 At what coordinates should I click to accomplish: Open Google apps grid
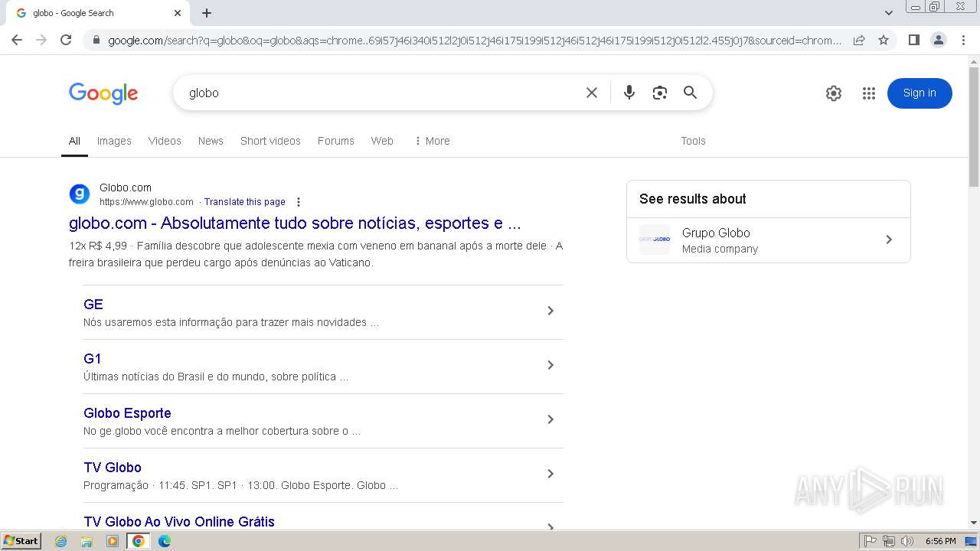coord(868,93)
